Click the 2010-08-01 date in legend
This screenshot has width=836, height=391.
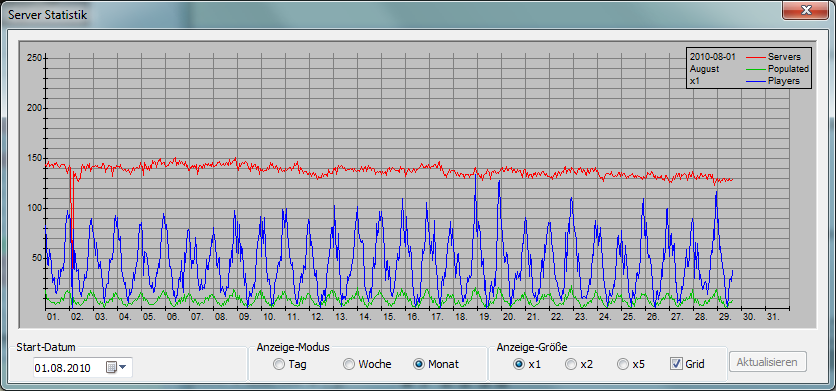click(x=712, y=57)
